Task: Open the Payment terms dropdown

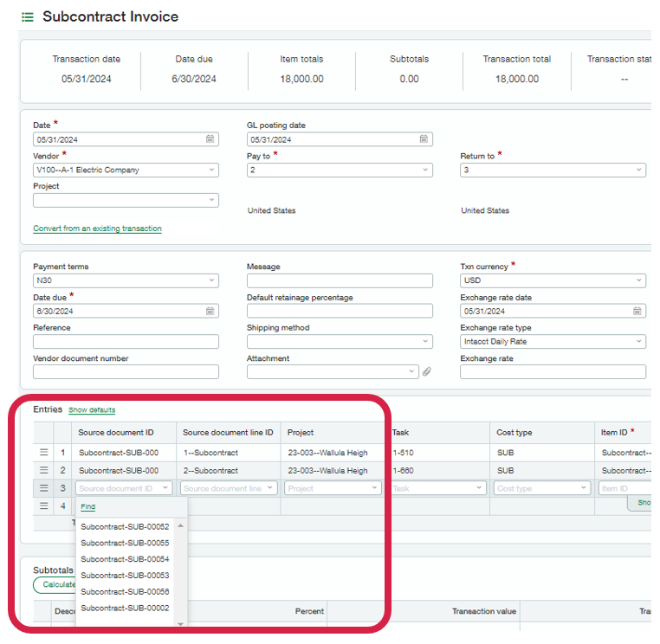Action: click(211, 280)
